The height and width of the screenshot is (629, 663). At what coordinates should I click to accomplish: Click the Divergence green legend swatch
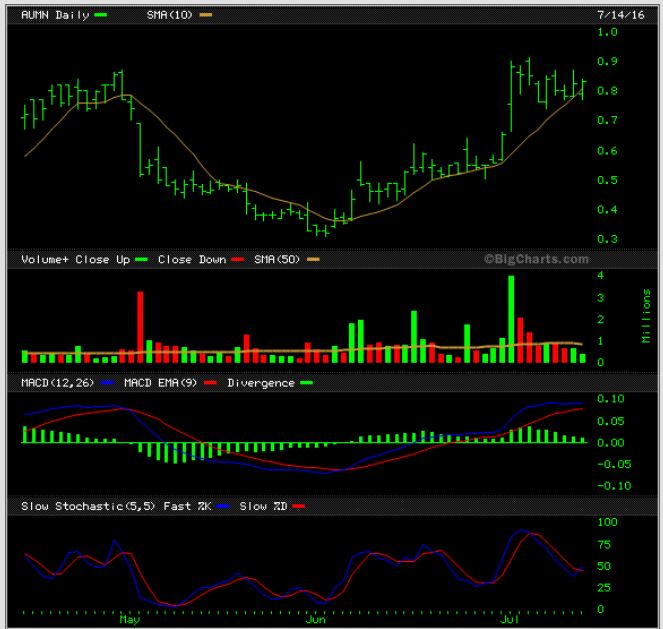[x=306, y=383]
